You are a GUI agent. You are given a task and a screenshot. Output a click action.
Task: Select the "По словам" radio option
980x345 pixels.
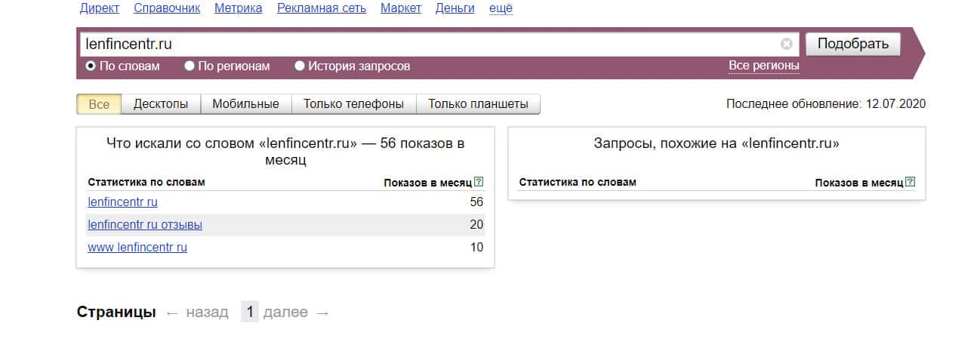(x=91, y=66)
